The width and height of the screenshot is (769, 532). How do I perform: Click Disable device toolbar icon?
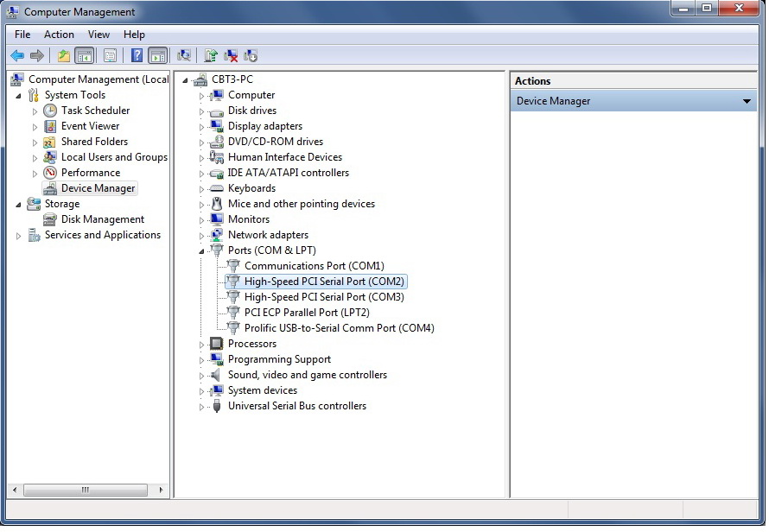pos(250,56)
